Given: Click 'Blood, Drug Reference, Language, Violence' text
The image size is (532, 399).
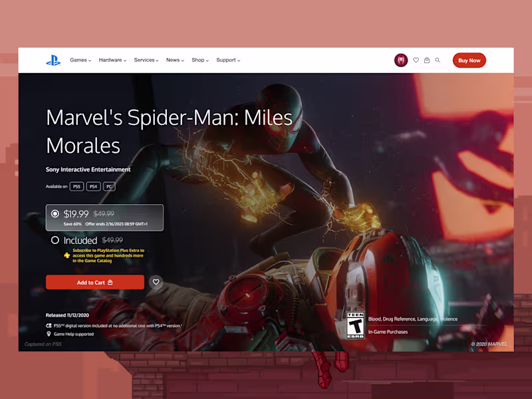Looking at the screenshot, I should pyautogui.click(x=412, y=319).
